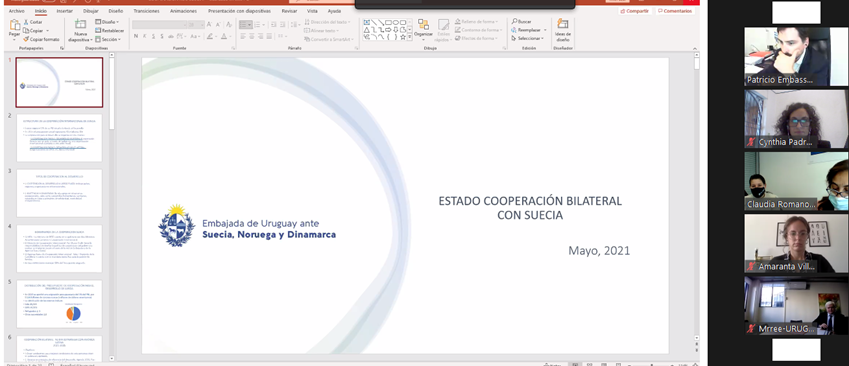Open the Diseño layout dropdown

[x=107, y=22]
